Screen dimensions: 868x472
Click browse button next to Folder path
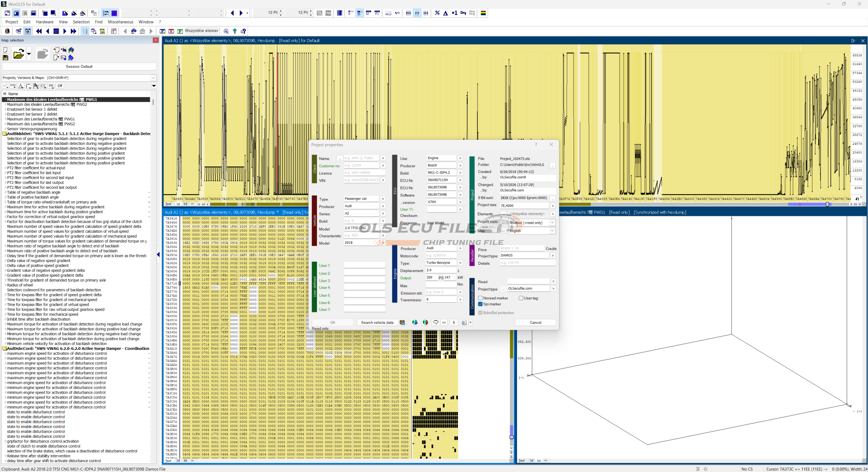(x=552, y=165)
